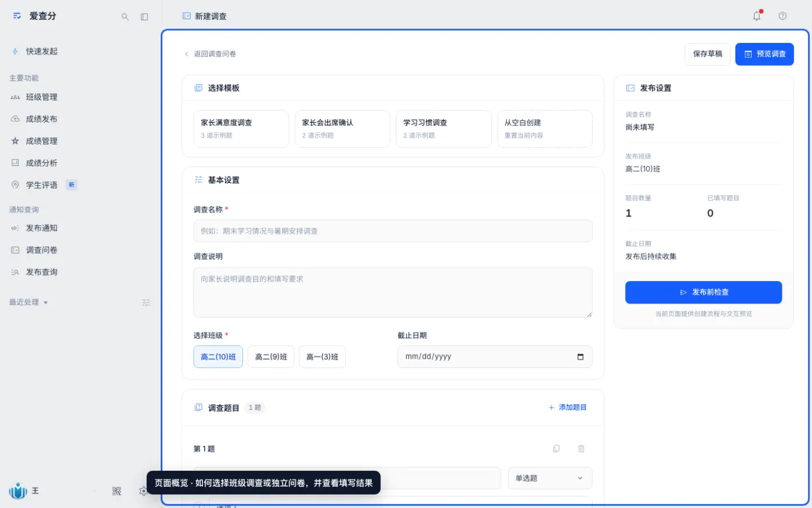This screenshot has width=812, height=508.
Task: Toggle class 高二(10)班 chip
Action: click(218, 357)
